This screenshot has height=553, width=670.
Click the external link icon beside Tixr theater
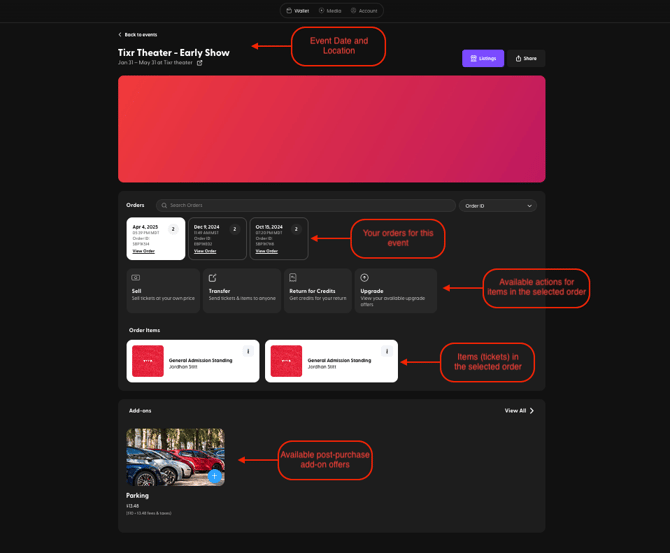pos(200,63)
